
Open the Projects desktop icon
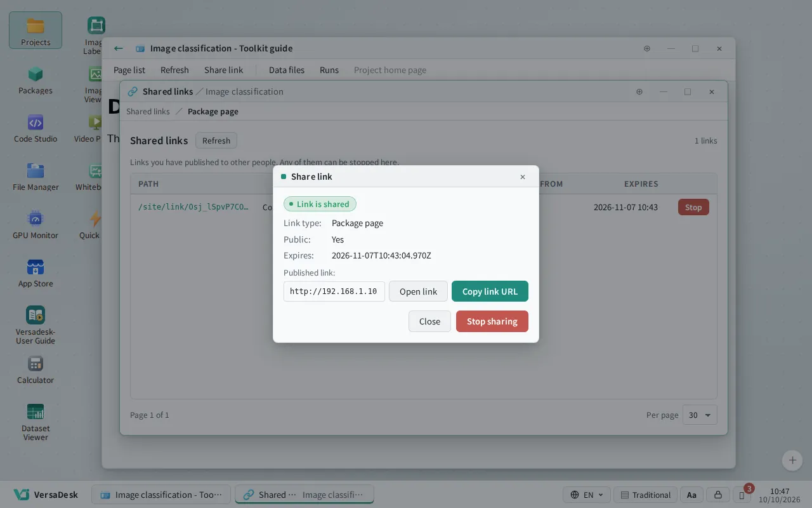(x=36, y=30)
